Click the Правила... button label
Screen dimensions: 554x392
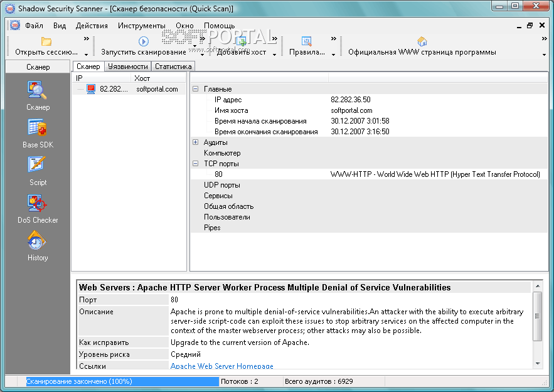pyautogui.click(x=307, y=52)
